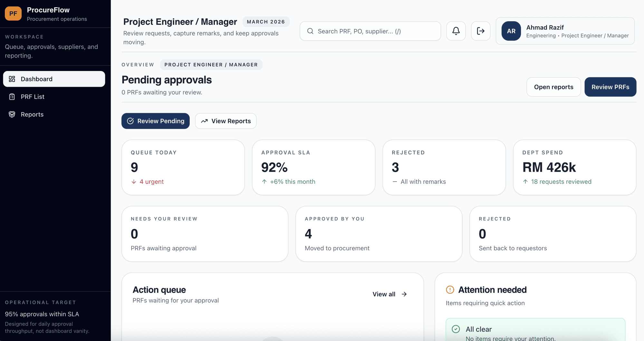Click 'PRFs awaiting approval' text
Screen dimensions: 644x341
(x=163, y=248)
